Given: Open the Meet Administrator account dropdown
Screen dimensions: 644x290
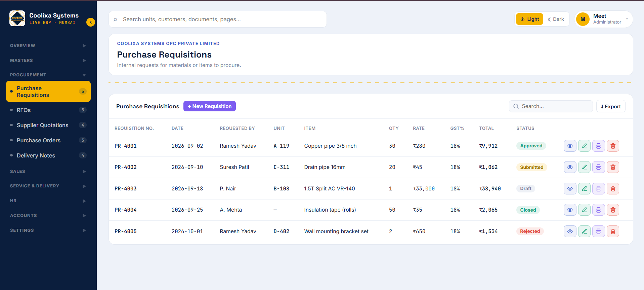Looking at the screenshot, I should pos(604,19).
